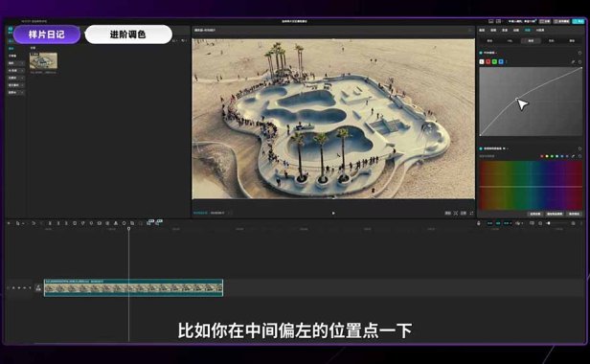Switch to the Curves subtab

click(x=531, y=40)
